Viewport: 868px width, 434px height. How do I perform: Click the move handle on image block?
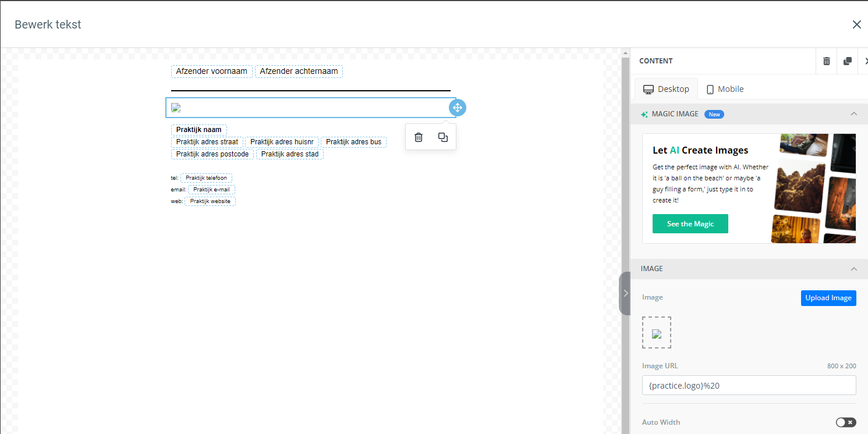[458, 108]
